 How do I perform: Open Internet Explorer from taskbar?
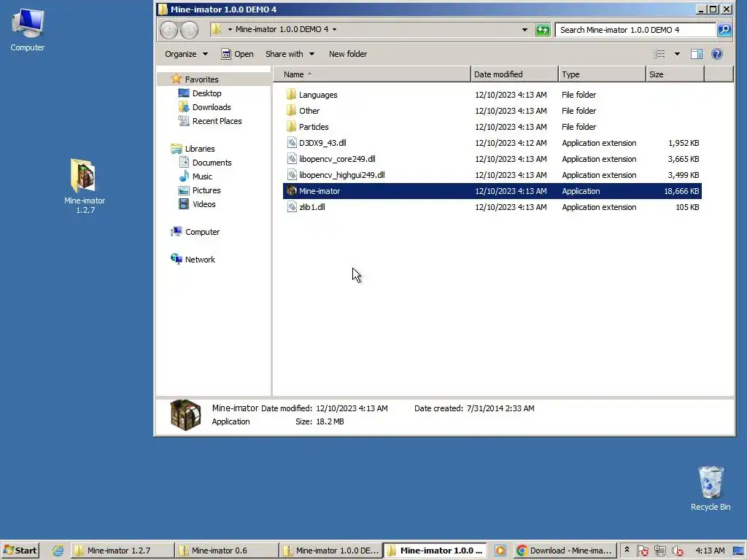pyautogui.click(x=58, y=551)
